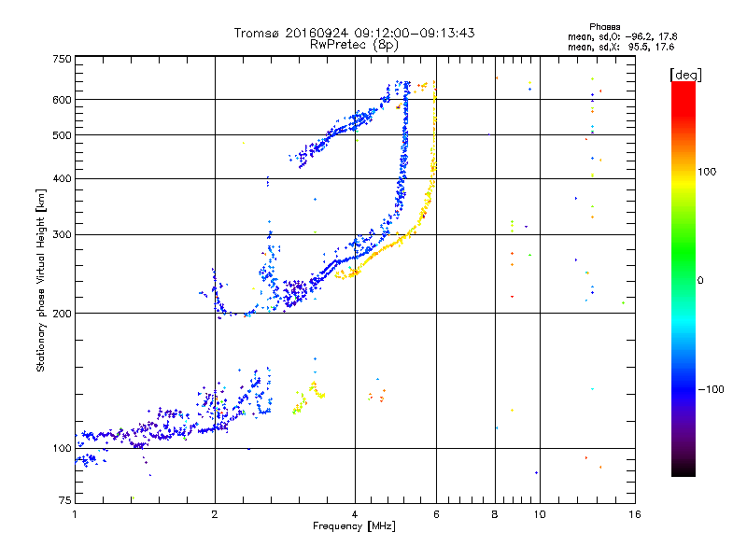Screen dimensions: 747x560
Task: Click the y-axis tick label '200'
Action: pos(62,314)
